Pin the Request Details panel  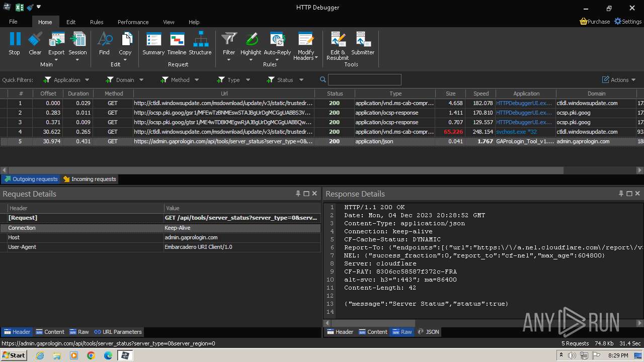(298, 194)
